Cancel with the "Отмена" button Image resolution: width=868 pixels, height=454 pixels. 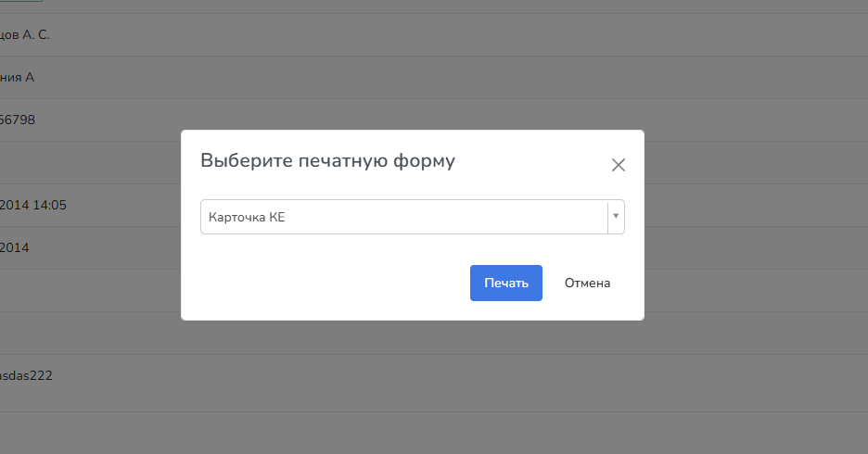587,283
